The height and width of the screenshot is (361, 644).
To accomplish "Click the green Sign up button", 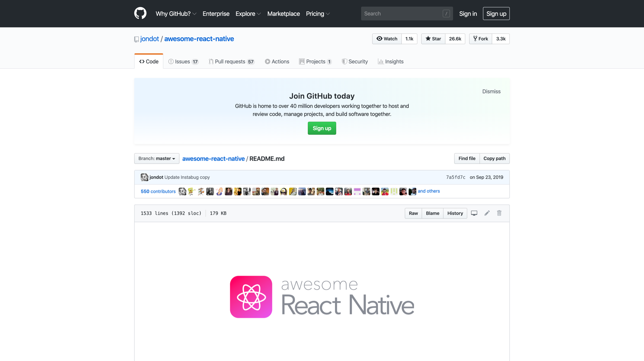I will (322, 128).
